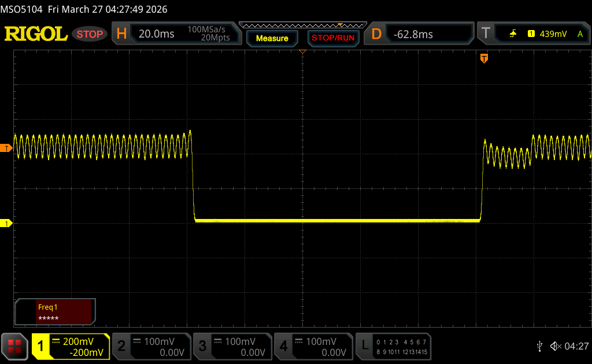
Task: Toggle channel 1 with 200mV scale
Action: (71, 346)
